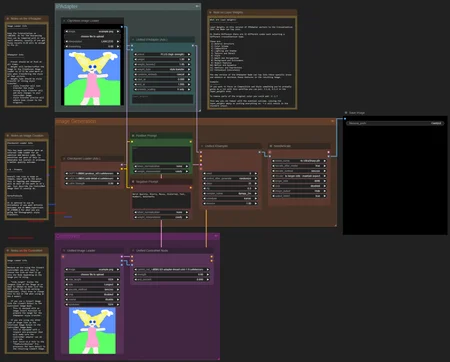The height and width of the screenshot is (362, 450).
Task: Collapse the Unified Image Loader node dot
Action: pyautogui.click(x=64, y=250)
